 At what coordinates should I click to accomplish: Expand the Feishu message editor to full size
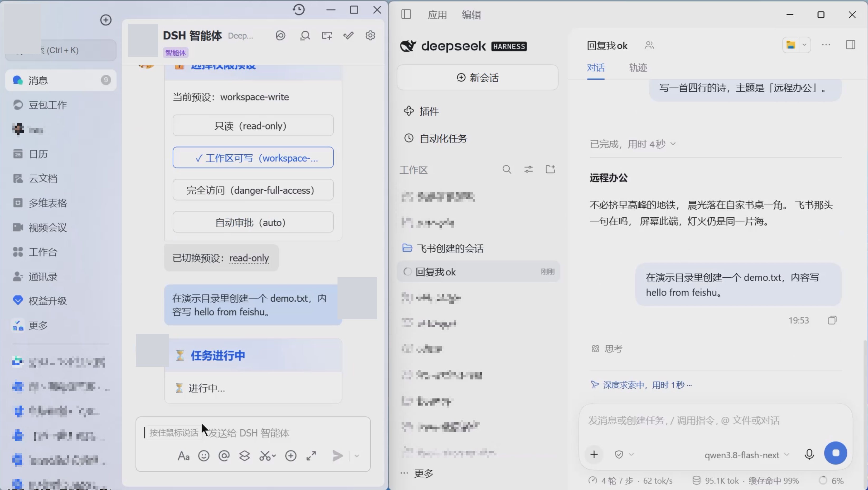[311, 456]
